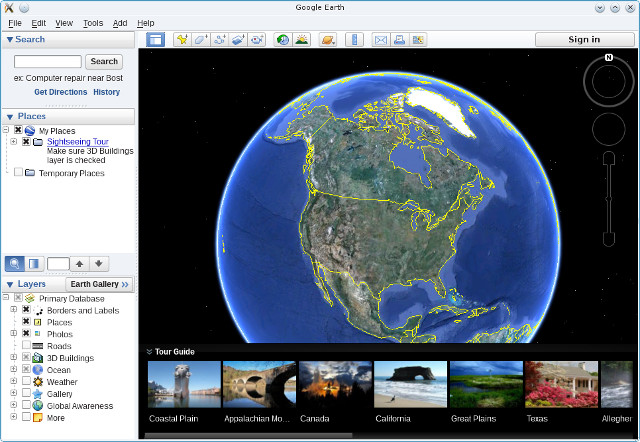This screenshot has height=442, width=640.
Task: Check the Temporary Places checkbox
Action: [18, 172]
